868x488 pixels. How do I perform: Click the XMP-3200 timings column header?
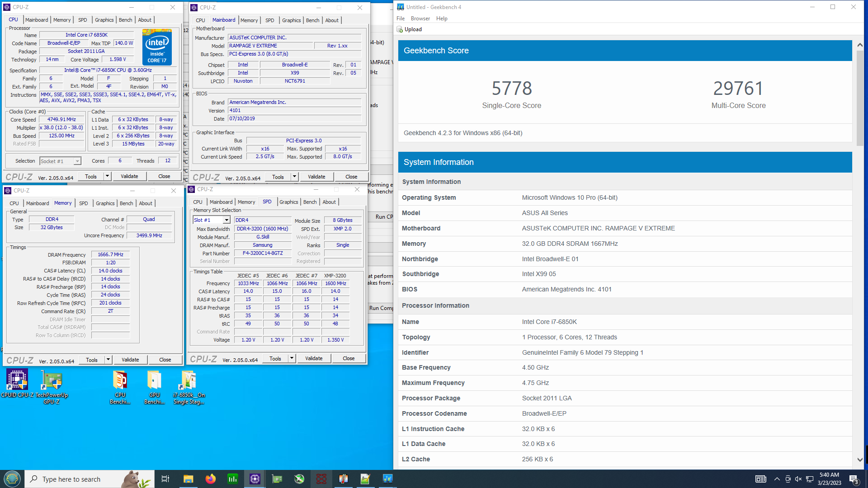[335, 276]
